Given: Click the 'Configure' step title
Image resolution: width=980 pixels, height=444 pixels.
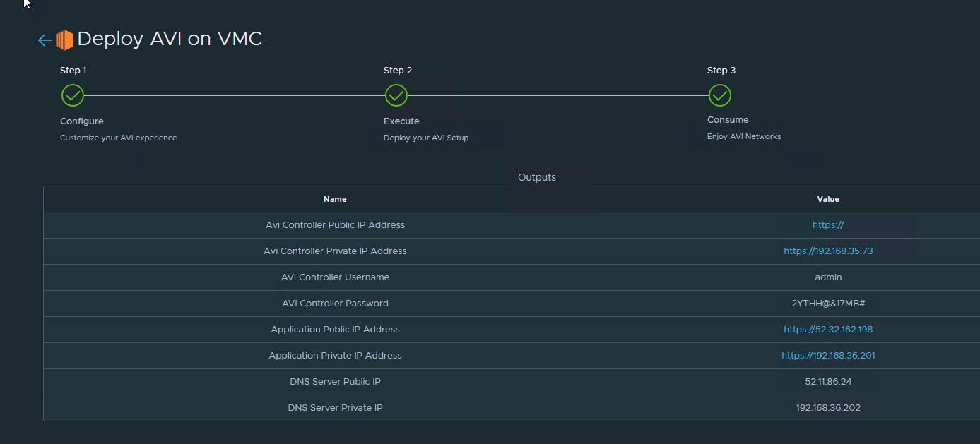Looking at the screenshot, I should coord(82,121).
